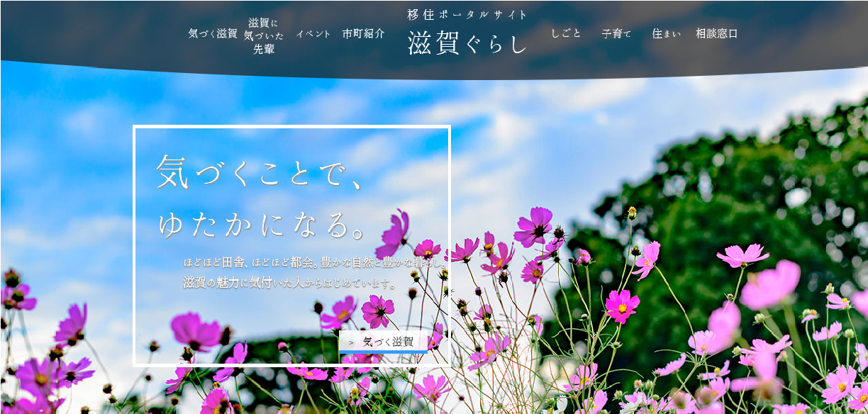Viewport: 868px width, 414px height.
Task: Click the headline text ゆたかになる。
Action: 262,225
